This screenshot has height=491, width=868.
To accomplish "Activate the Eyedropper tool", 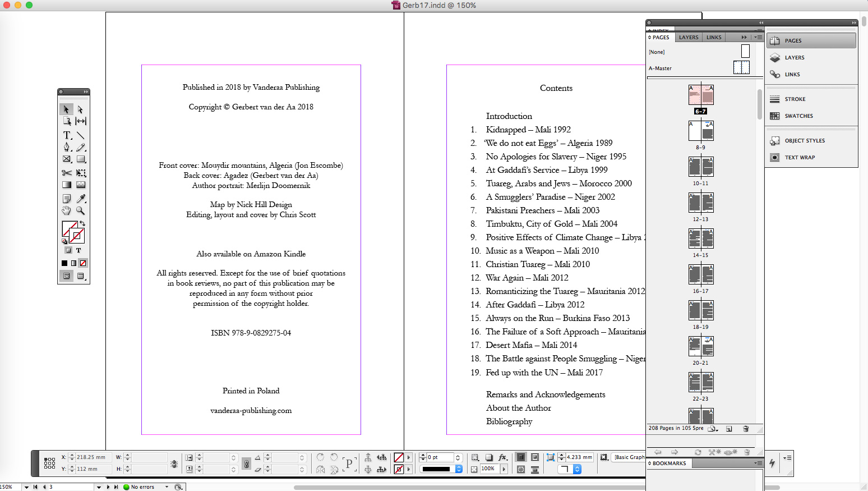I will click(81, 199).
